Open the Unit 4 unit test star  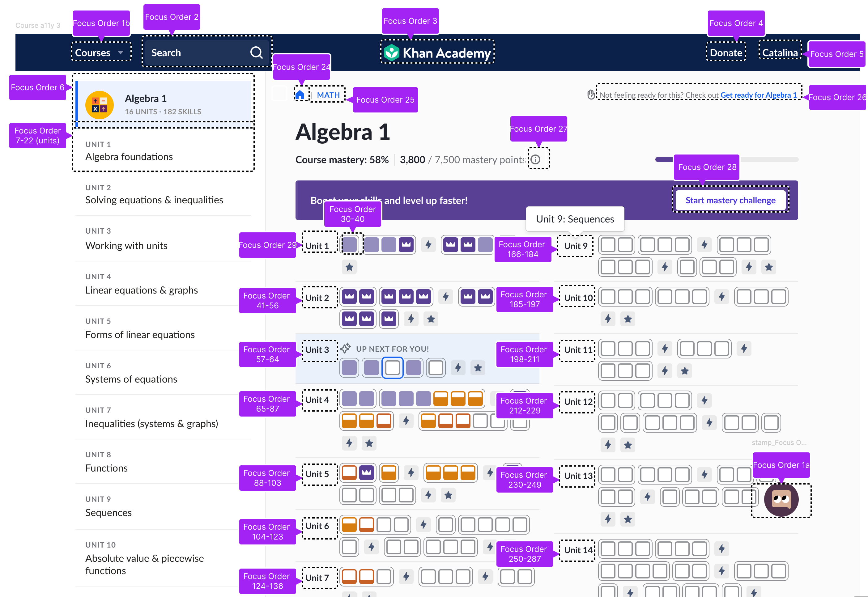pyautogui.click(x=369, y=443)
